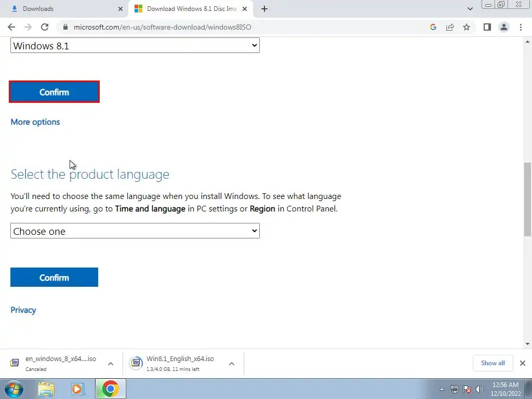Viewport: 532px width, 399px height.
Task: Click the scrollbar up arrow
Action: click(x=527, y=42)
